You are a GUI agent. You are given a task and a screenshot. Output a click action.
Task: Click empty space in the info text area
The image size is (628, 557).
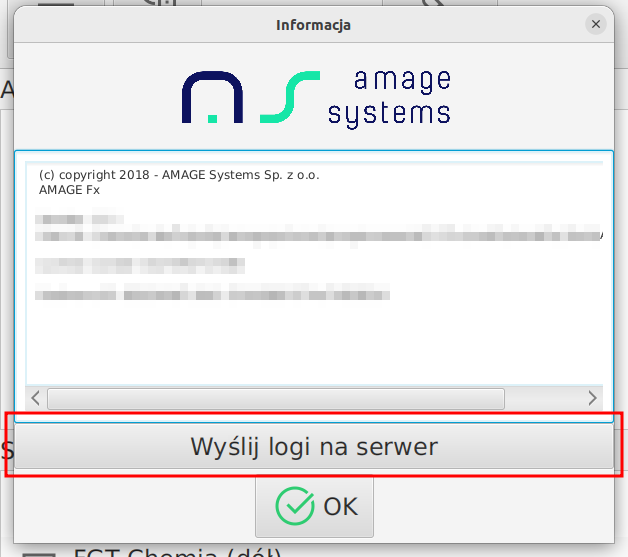click(x=313, y=340)
